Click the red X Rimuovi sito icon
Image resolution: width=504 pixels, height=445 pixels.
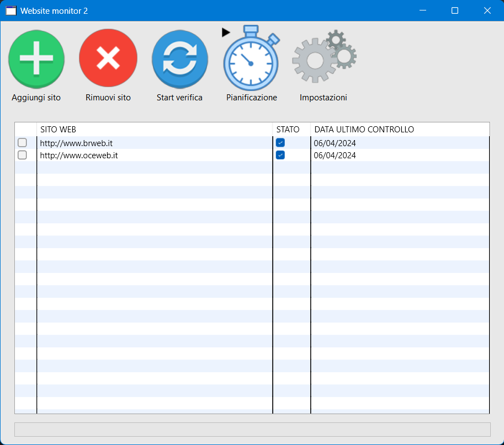[108, 58]
